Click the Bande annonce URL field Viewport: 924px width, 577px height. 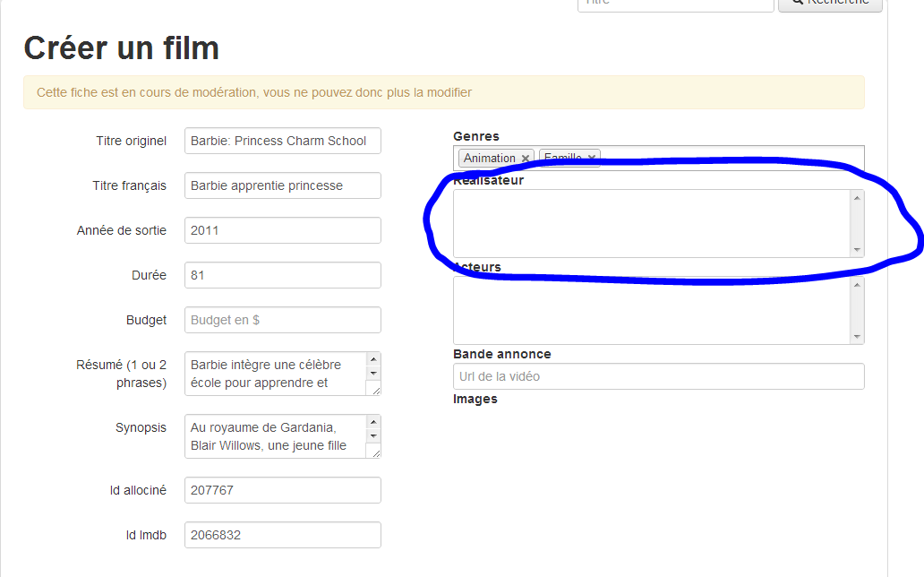point(659,376)
